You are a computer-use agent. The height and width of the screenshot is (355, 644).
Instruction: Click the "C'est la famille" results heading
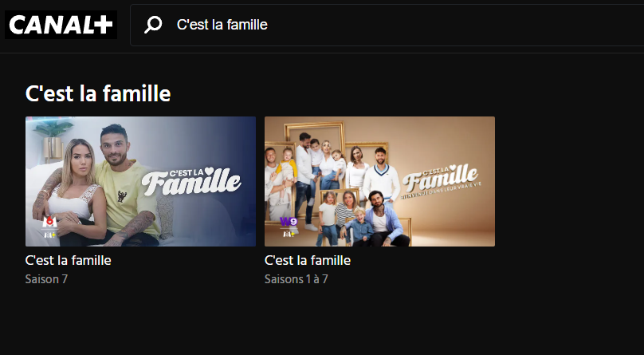98,94
